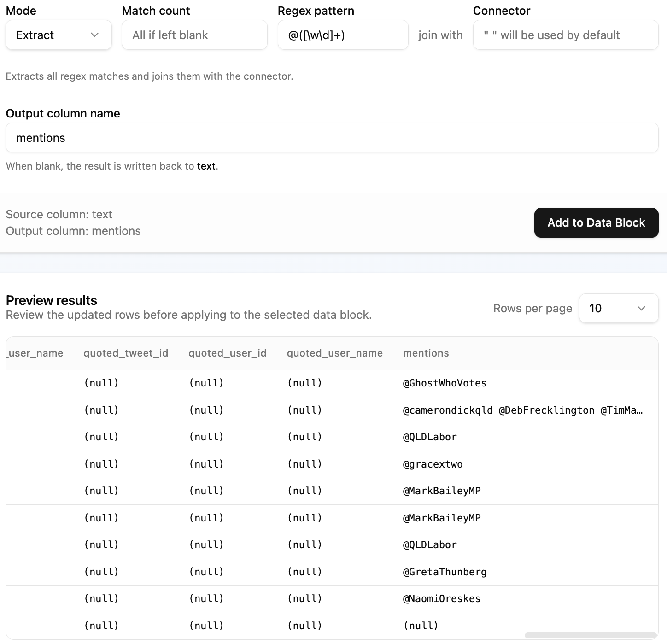Image resolution: width=667 pixels, height=644 pixels.
Task: Select the @GhostWhoVotes mentions cell
Action: pyautogui.click(x=445, y=383)
